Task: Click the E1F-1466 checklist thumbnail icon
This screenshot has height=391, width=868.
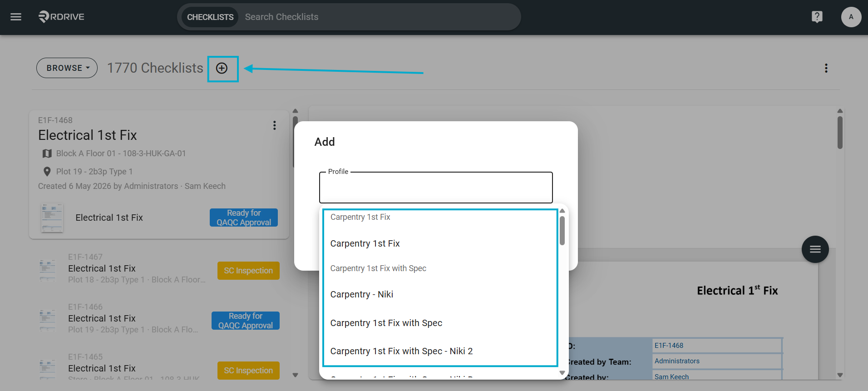Action: click(x=48, y=320)
